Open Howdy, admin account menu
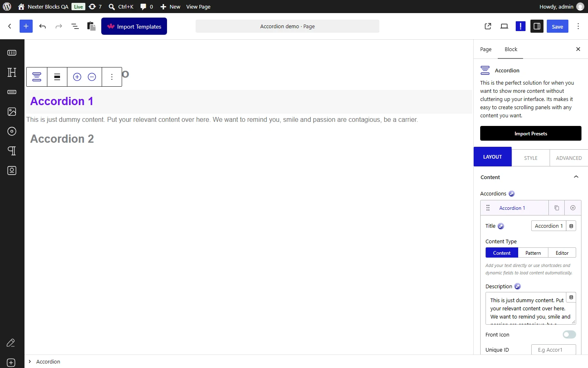 [x=561, y=7]
